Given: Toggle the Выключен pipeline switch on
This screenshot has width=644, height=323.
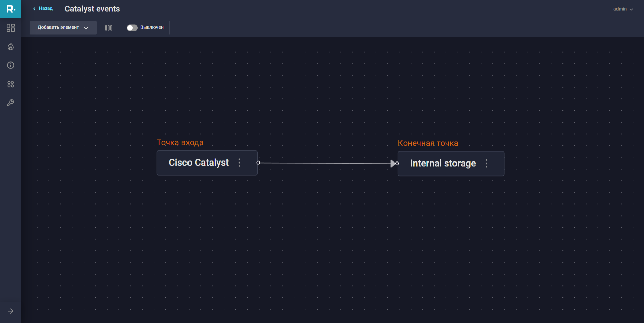Looking at the screenshot, I should 132,28.
